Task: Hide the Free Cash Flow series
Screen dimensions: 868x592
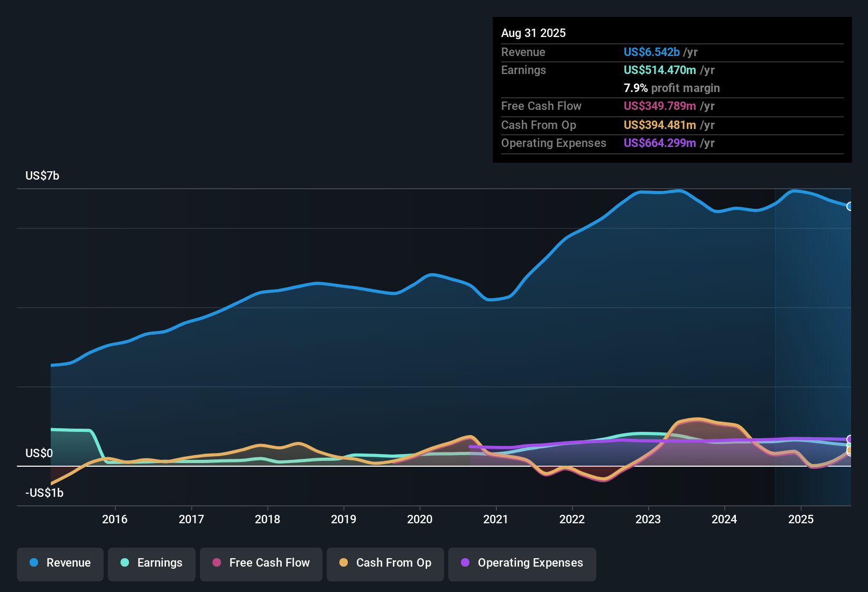Action: 261,563
